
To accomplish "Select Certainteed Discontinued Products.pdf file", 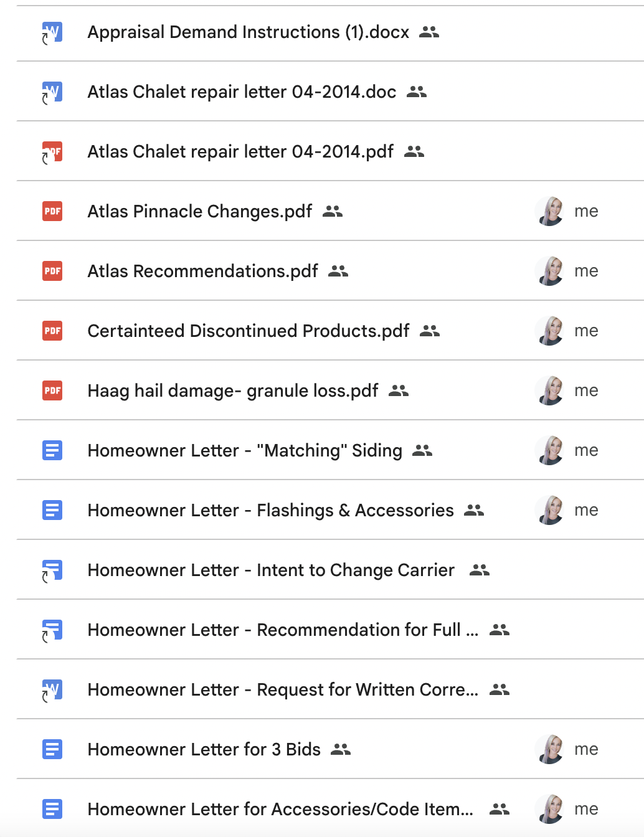I will pyautogui.click(x=248, y=331).
